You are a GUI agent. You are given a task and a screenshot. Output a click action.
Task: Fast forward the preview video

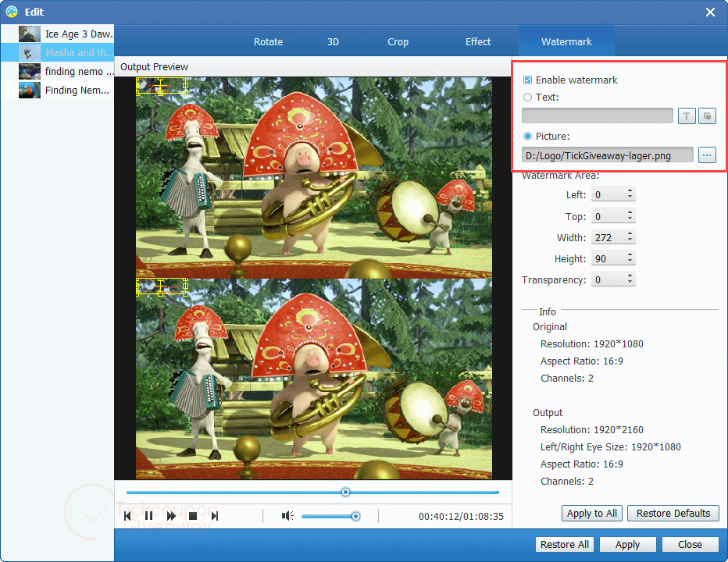(171, 516)
